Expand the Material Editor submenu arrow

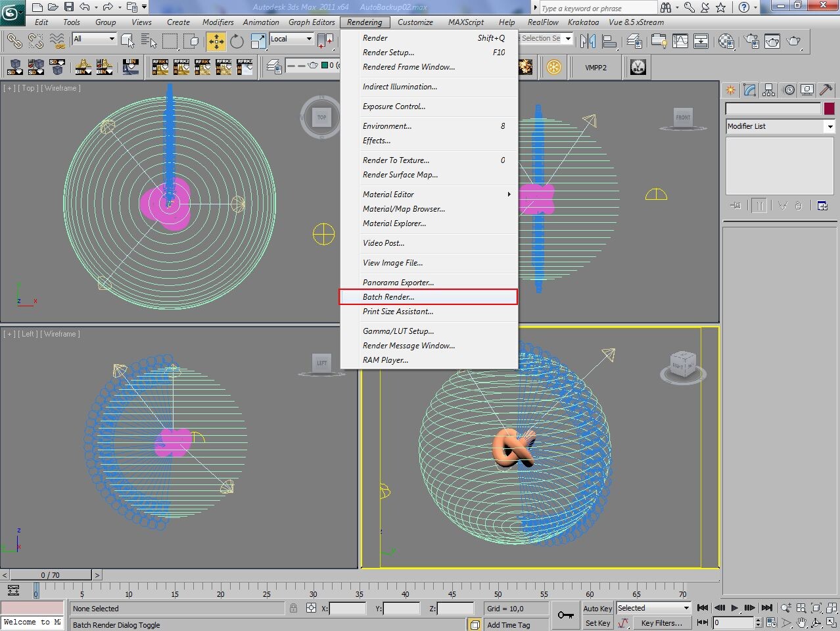[509, 194]
